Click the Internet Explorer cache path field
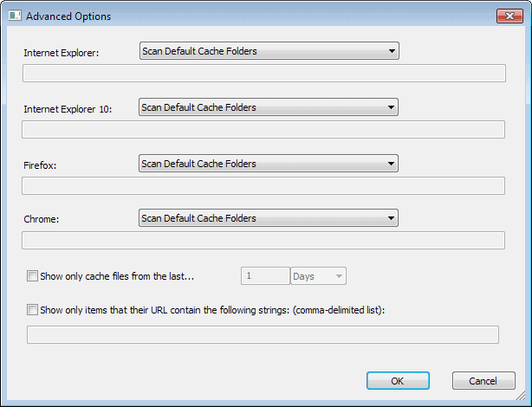 263,73
